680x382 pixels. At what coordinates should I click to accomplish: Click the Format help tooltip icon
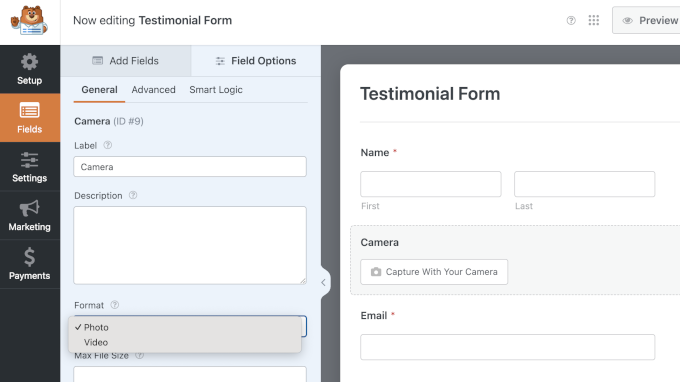(114, 305)
